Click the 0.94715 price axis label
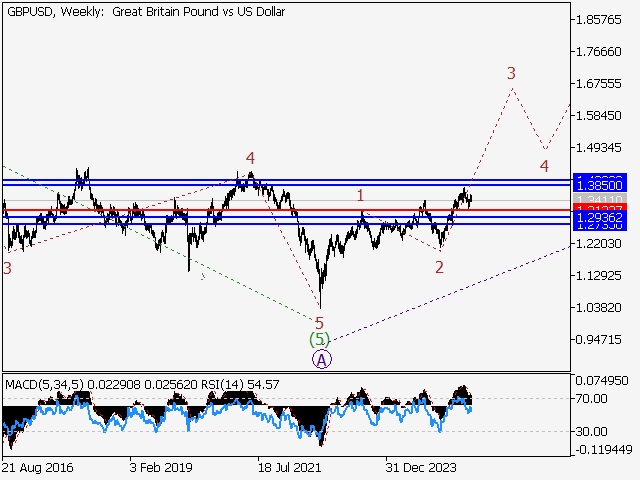 600,340
